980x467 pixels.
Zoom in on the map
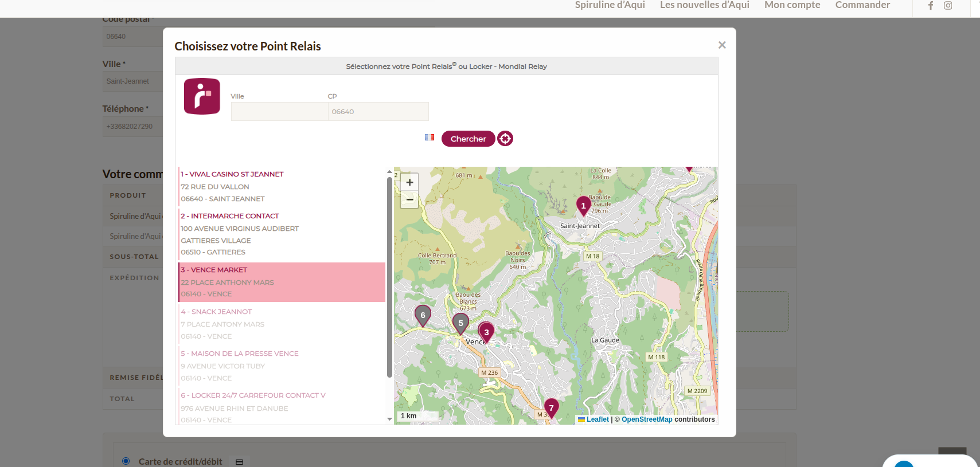[x=409, y=182]
